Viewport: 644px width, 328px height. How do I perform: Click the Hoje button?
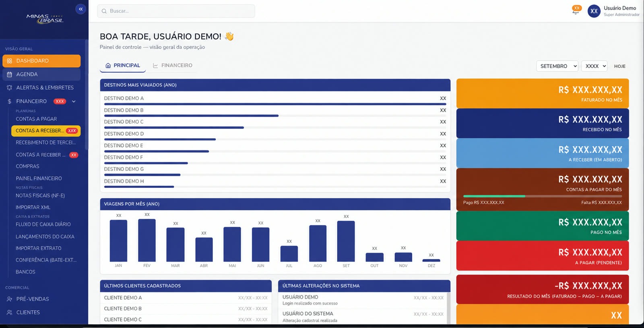[x=619, y=66]
